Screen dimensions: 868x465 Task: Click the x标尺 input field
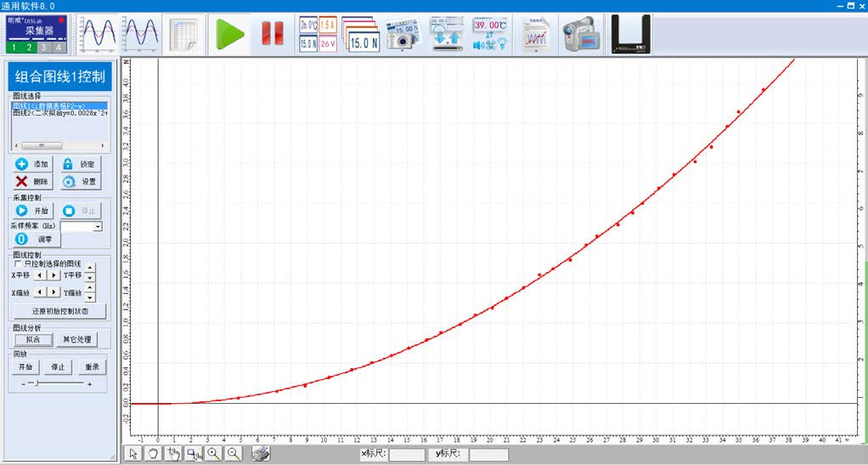coord(406,455)
